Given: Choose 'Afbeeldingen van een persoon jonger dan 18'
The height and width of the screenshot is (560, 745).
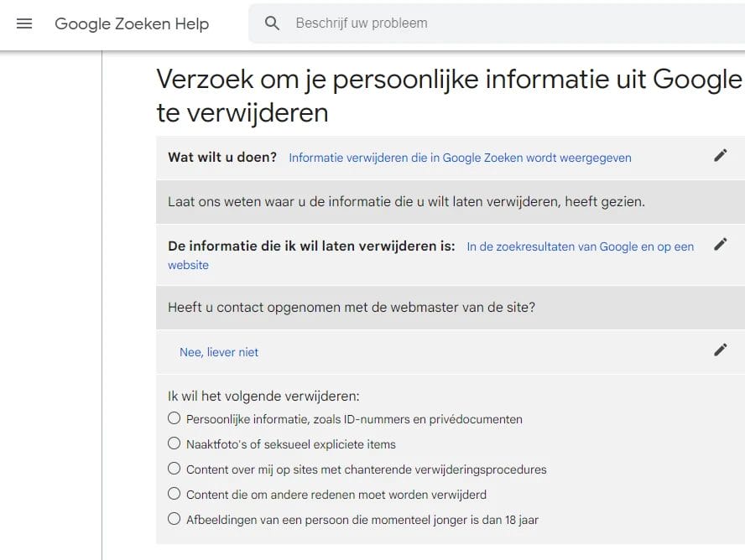Looking at the screenshot, I should [x=175, y=519].
